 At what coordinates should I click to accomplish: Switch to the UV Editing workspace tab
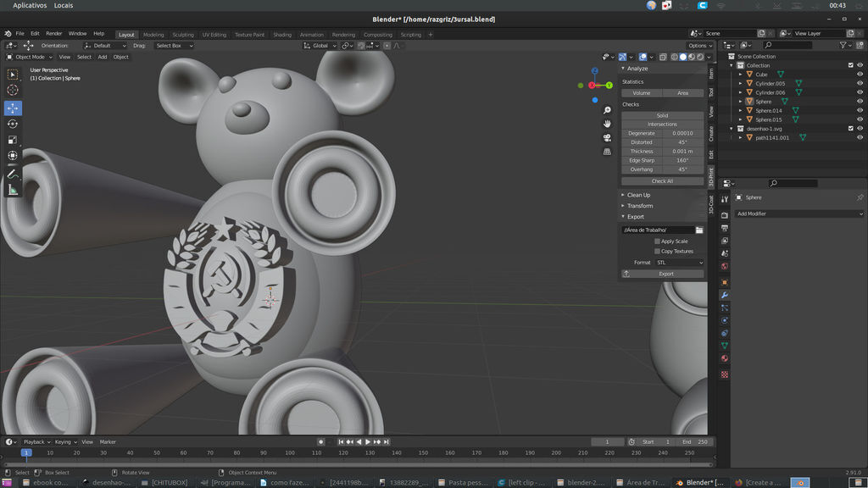tap(214, 35)
